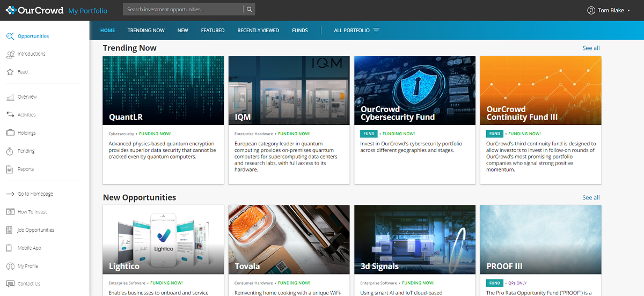Click the Tom Blake user avatar icon
Image resolution: width=644 pixels, height=296 pixels.
pos(591,10)
